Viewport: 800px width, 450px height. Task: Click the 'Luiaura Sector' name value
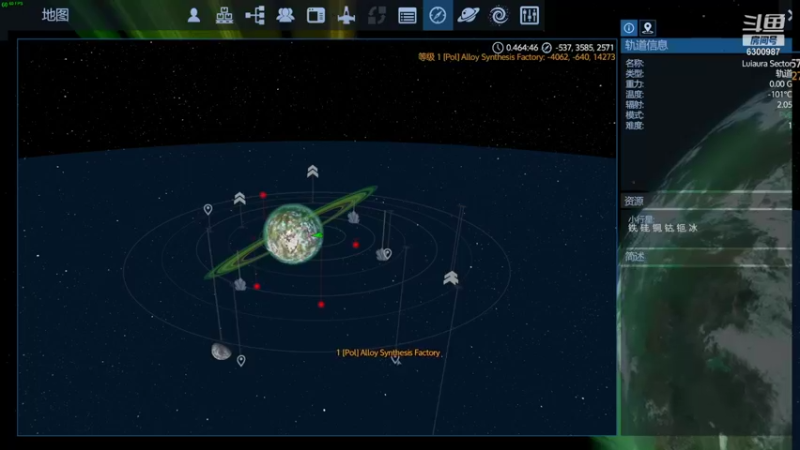[x=767, y=63]
